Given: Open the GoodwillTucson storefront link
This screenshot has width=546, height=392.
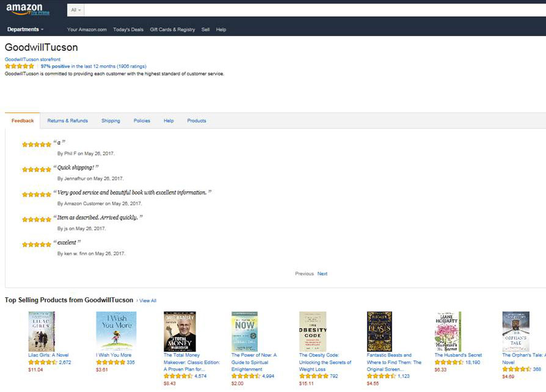Looking at the screenshot, I should coord(32,59).
